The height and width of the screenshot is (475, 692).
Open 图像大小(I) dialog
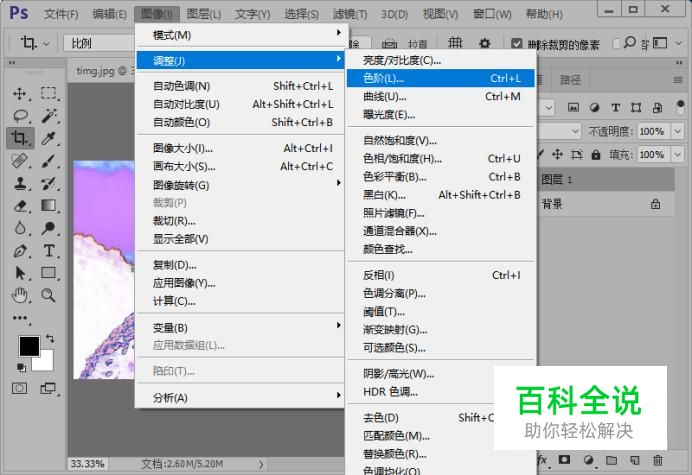[x=241, y=148]
